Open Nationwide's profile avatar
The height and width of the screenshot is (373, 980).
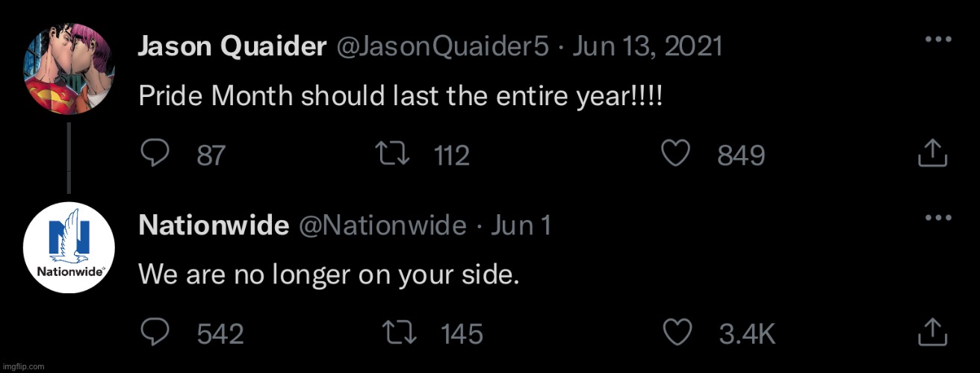pos(69,247)
